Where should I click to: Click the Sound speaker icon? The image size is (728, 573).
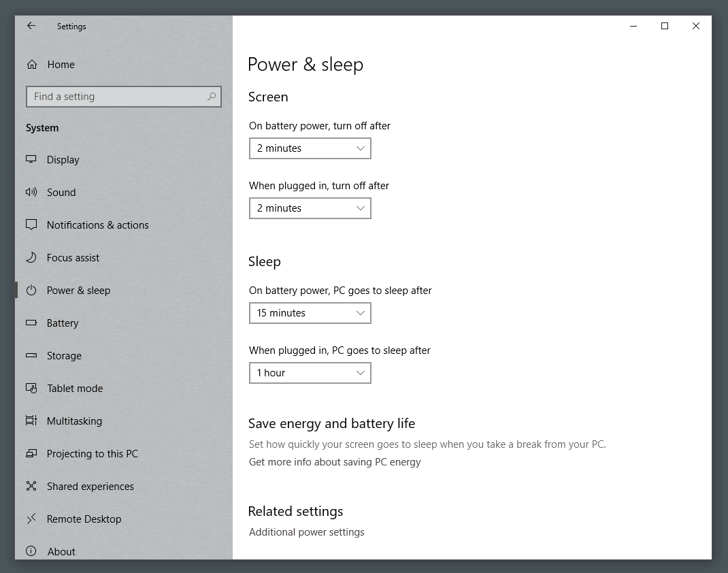coord(31,192)
